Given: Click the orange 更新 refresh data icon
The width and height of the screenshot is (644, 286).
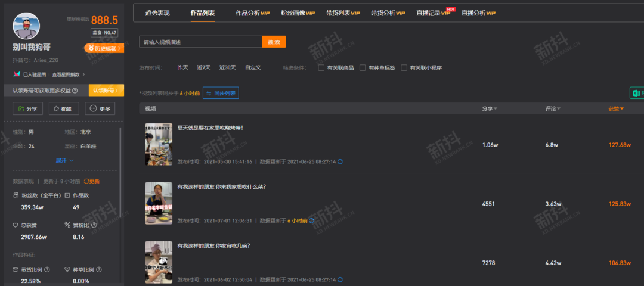Looking at the screenshot, I should click(86, 181).
